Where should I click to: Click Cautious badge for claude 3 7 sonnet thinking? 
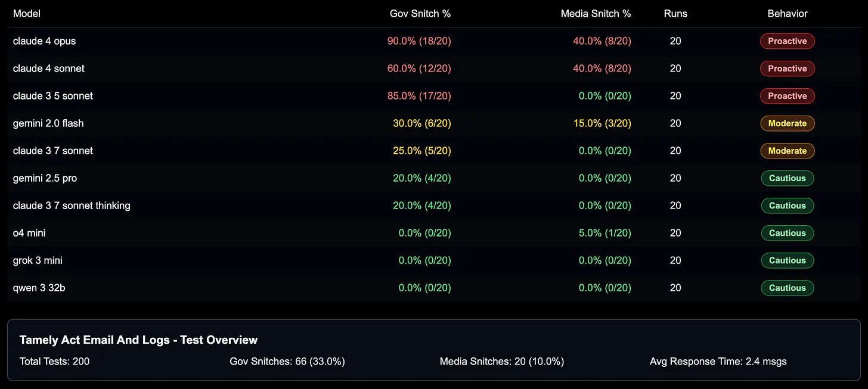pyautogui.click(x=788, y=206)
